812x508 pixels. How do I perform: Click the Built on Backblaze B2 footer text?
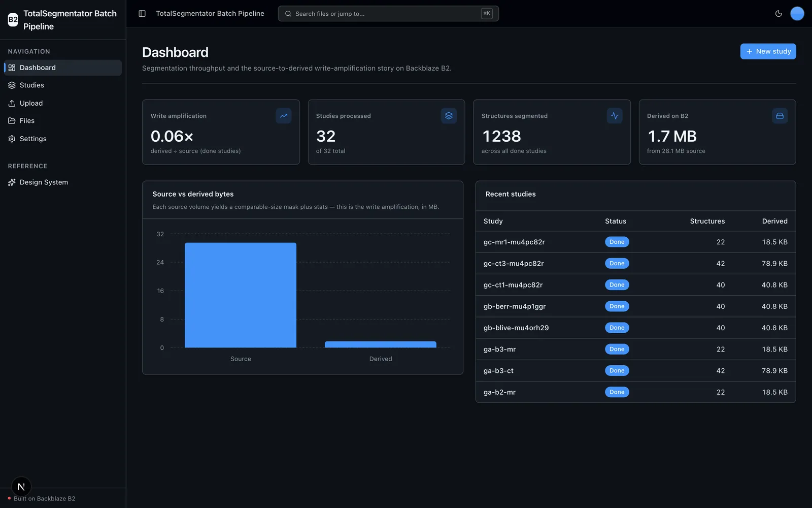(x=45, y=499)
